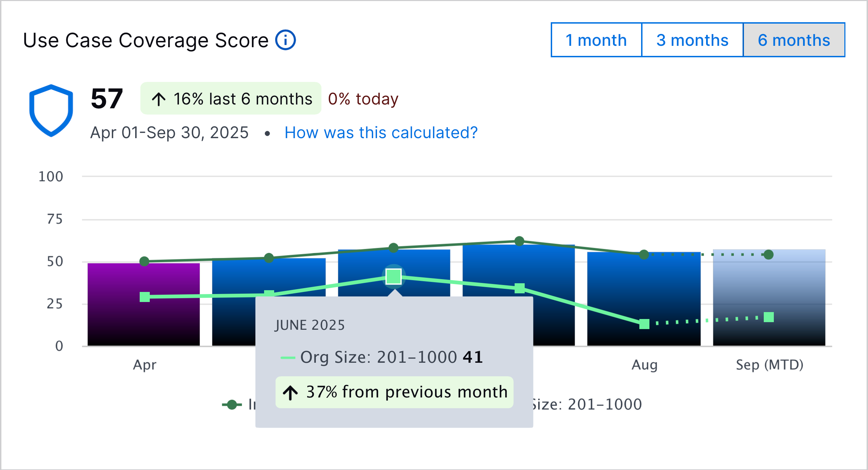This screenshot has width=868, height=470.
Task: Click the August bar in the chart
Action: 644,299
